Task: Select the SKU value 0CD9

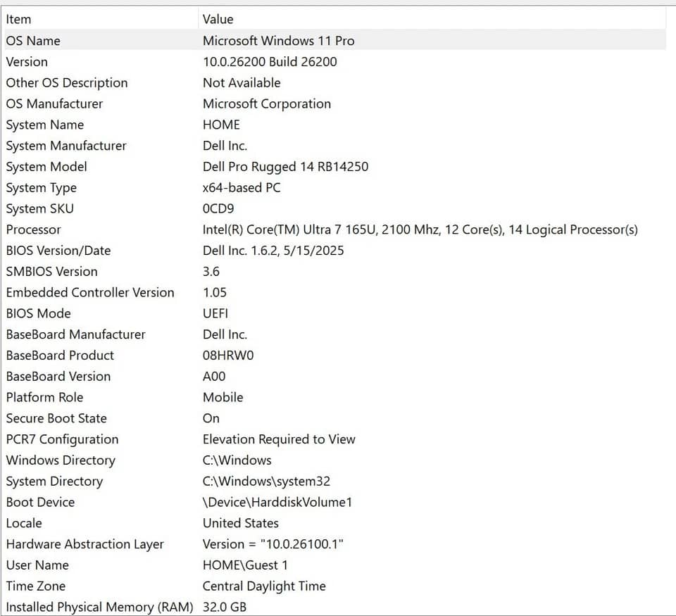Action: point(218,208)
